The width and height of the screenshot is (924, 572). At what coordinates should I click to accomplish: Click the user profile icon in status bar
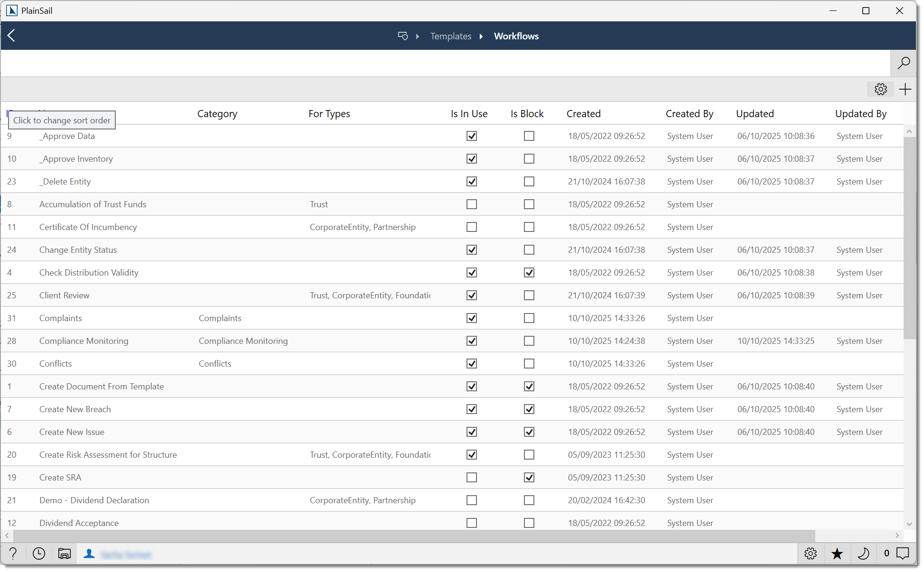coord(89,554)
